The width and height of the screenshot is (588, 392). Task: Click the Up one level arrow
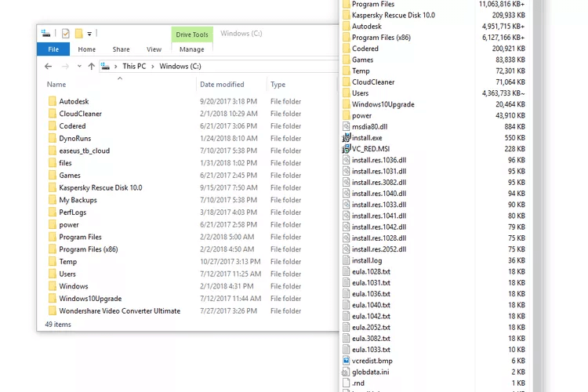[x=91, y=67]
